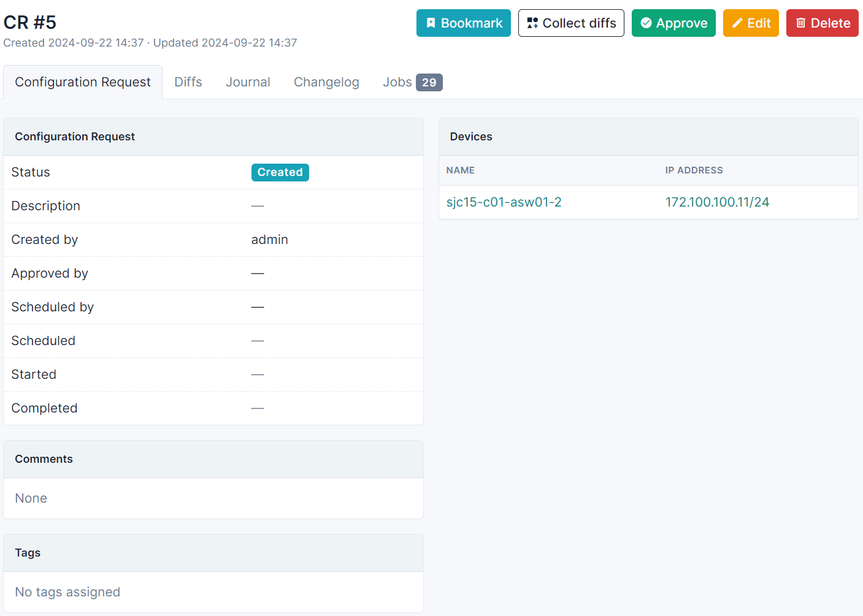Open the Jobs tab

412,82
